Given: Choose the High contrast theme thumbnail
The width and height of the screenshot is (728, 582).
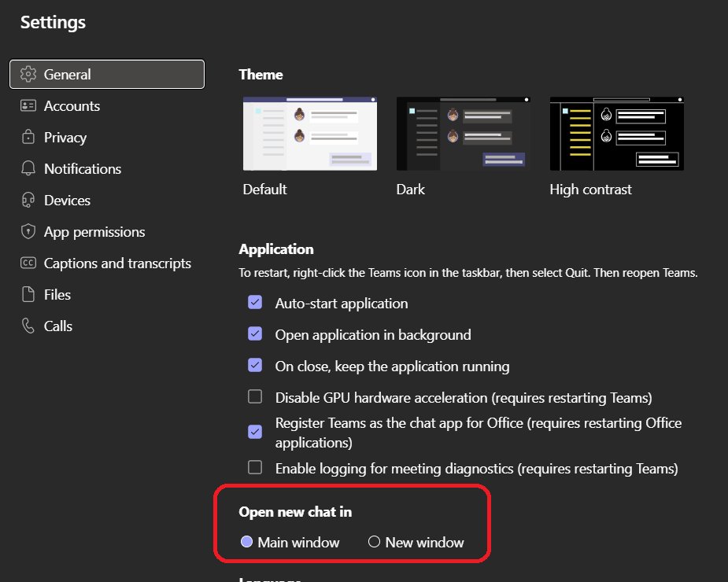Looking at the screenshot, I should coord(616,134).
